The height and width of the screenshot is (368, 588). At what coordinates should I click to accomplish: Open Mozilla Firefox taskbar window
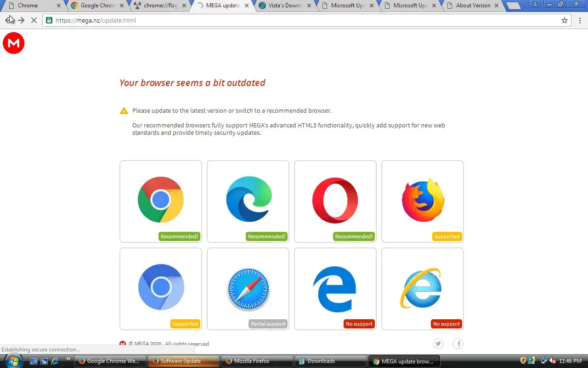coord(257,361)
